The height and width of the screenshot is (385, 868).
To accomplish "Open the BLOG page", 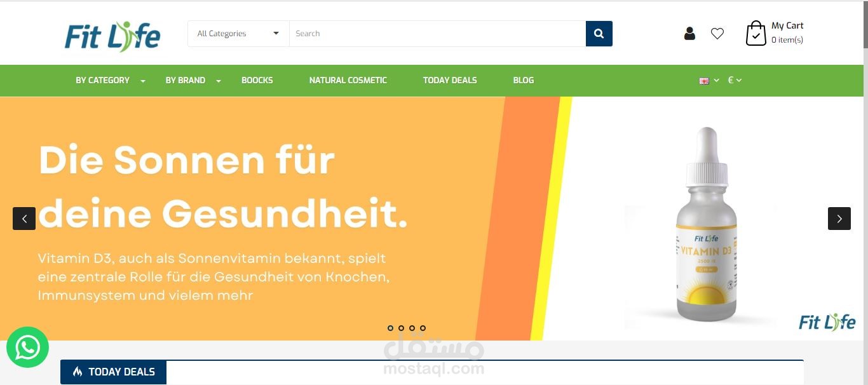I will 524,80.
